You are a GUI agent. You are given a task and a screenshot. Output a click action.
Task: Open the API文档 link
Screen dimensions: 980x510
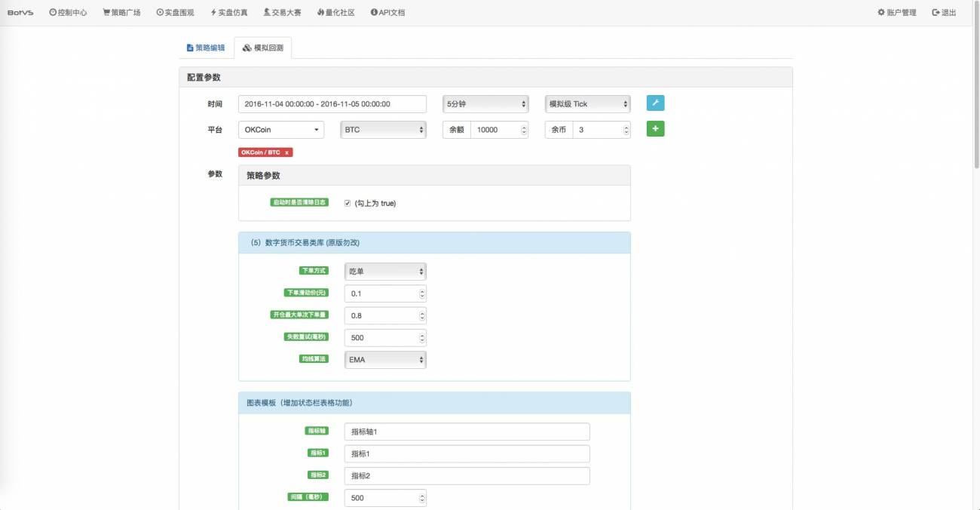387,13
